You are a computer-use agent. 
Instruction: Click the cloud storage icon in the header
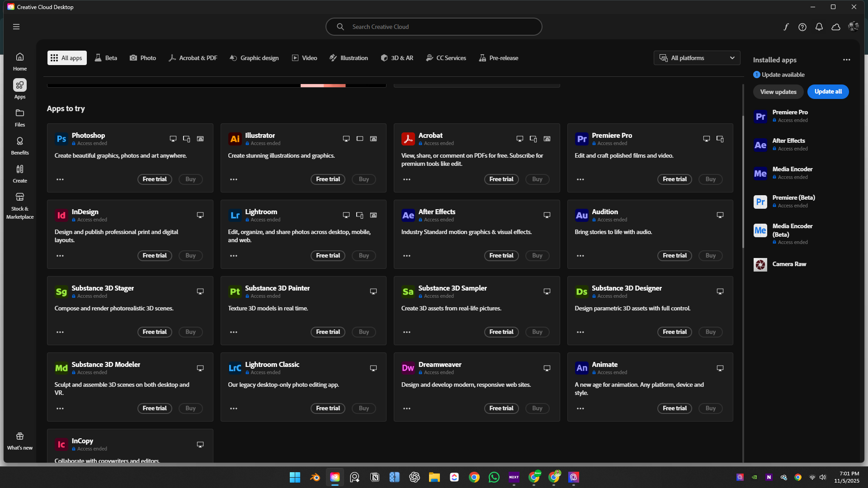pyautogui.click(x=835, y=27)
